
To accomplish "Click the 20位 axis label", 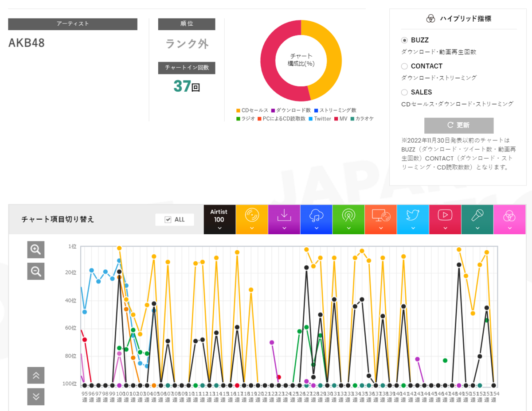I will tap(71, 272).
